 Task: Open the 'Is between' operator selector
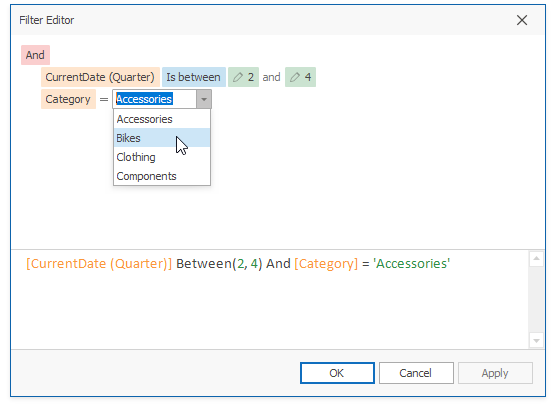(194, 77)
